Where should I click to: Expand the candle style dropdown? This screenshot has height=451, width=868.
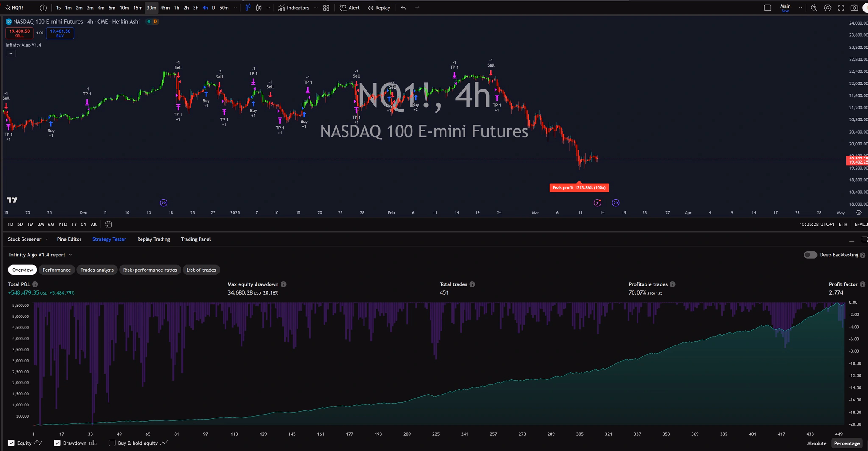click(268, 8)
